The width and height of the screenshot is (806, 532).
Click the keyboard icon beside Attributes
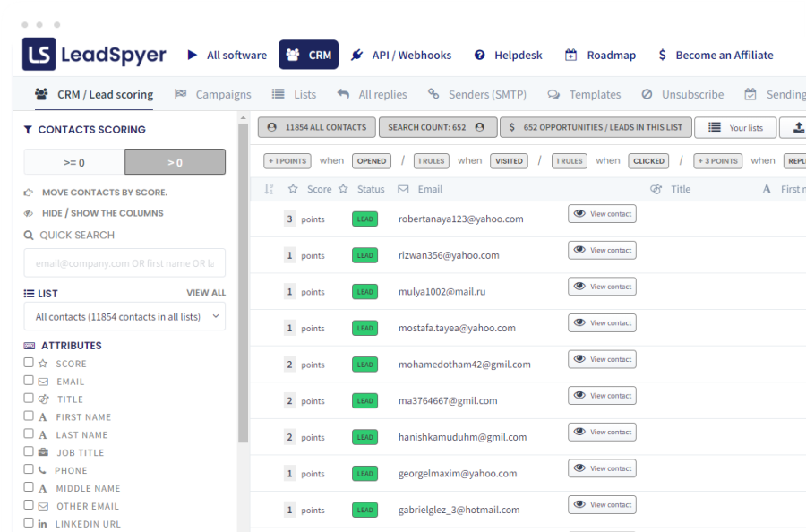[30, 346]
